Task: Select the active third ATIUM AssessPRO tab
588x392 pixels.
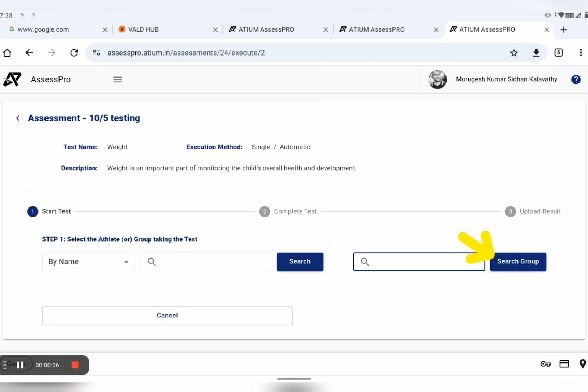Action: click(487, 29)
